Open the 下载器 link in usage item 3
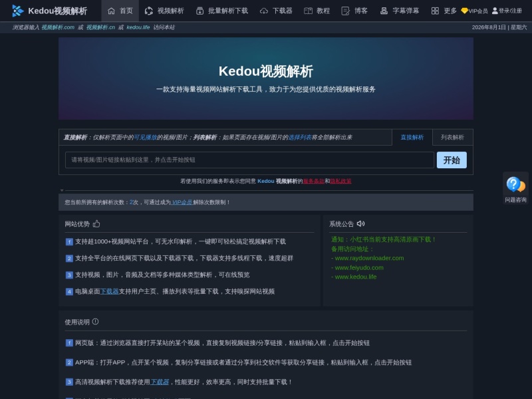The width and height of the screenshot is (532, 399). (160, 382)
